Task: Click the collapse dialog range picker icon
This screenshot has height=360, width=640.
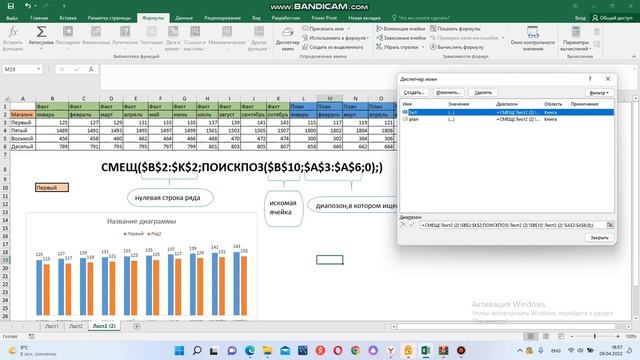Action: [x=610, y=225]
